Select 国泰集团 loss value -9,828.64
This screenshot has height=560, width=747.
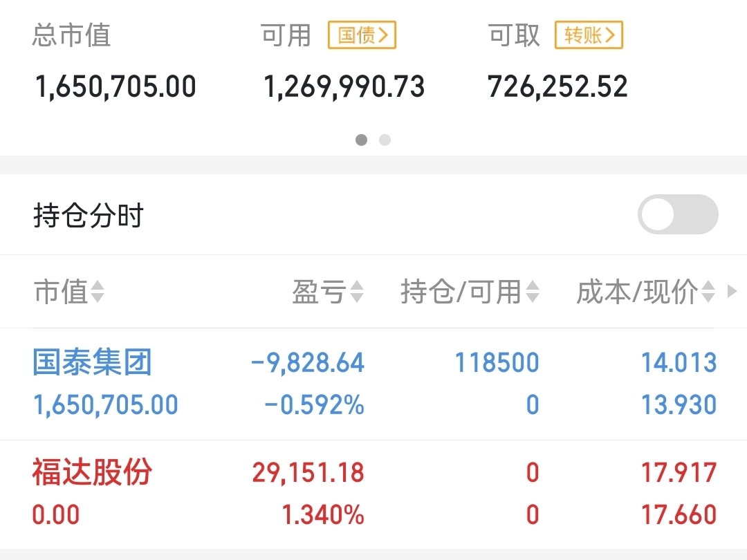point(308,363)
